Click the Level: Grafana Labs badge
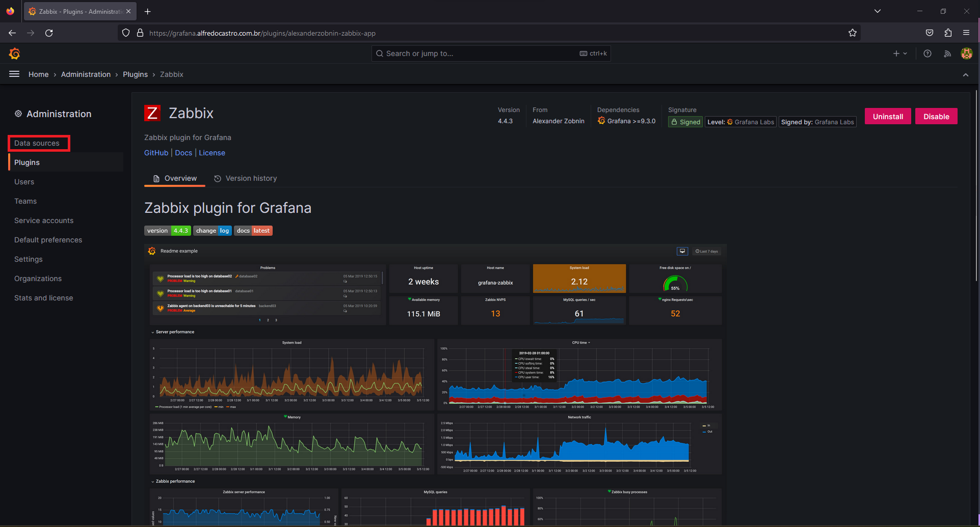Screen dimensions: 980x527 [x=741, y=122]
